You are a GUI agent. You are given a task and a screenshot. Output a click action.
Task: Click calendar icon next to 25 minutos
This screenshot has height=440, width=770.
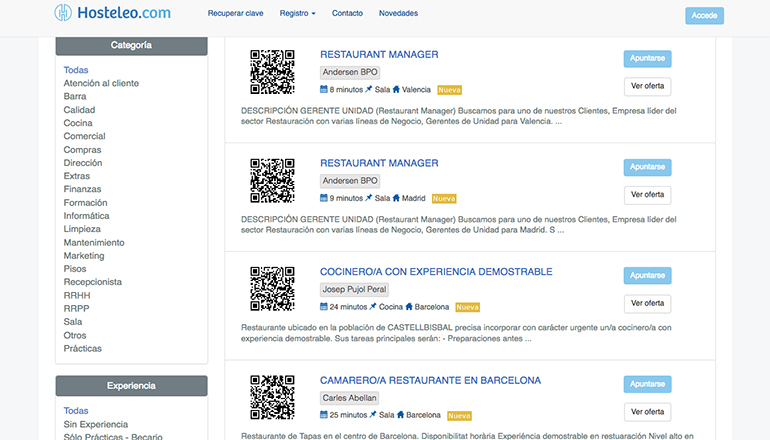(x=324, y=415)
